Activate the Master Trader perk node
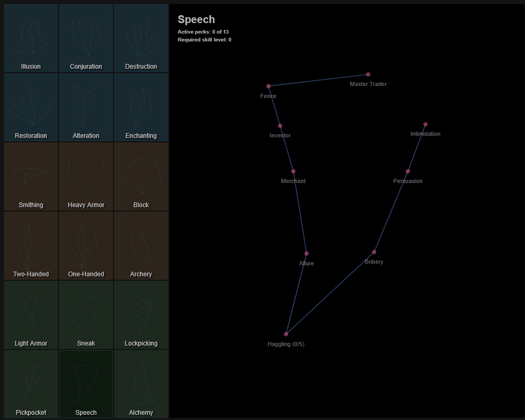 [x=368, y=74]
